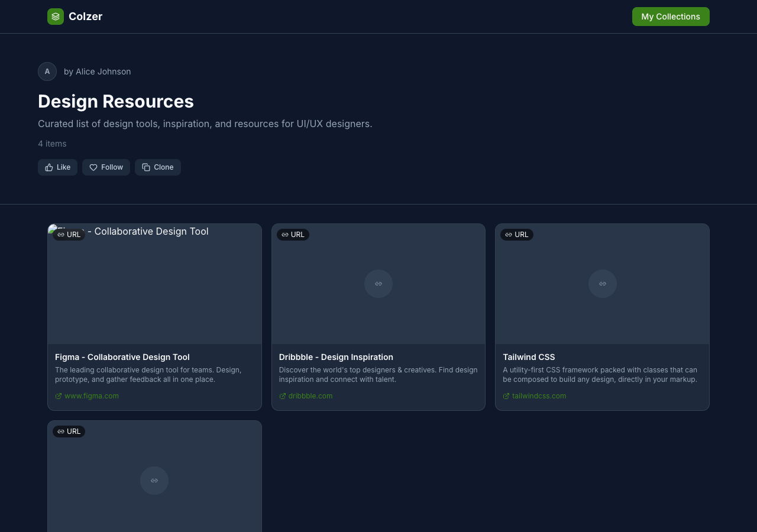Screen dimensions: 757x532
Task: Open the Dribbble - Design Inspiration title
Action: 335,357
